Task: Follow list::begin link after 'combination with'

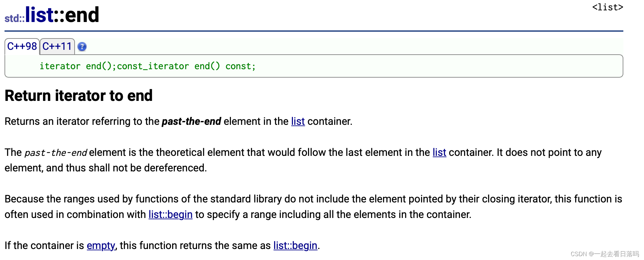Action: (x=171, y=214)
